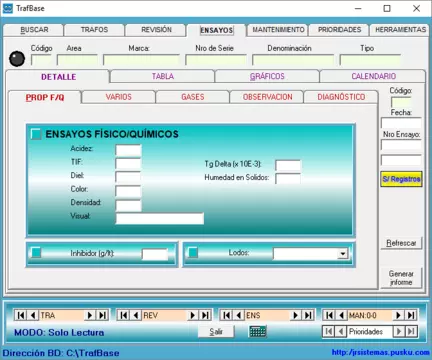Screen dimensions: 432x360
Task: Select the PROP F/Q tab
Action: click(x=45, y=98)
